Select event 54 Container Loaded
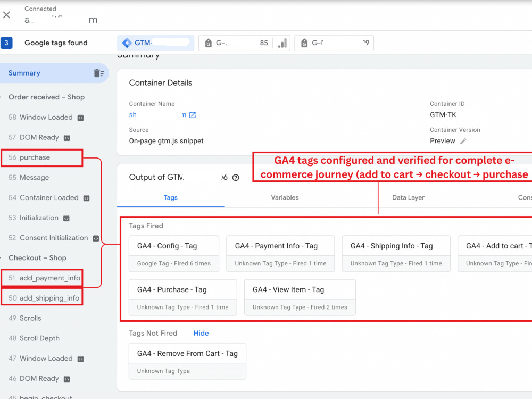Viewport: 532px width, 399px height. pyautogui.click(x=44, y=197)
